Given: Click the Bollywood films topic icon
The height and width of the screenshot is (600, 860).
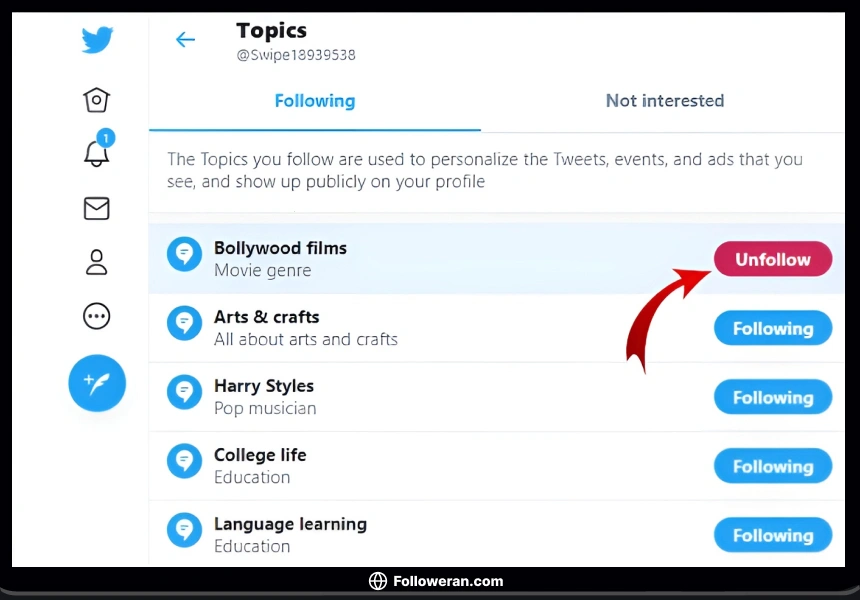Looking at the screenshot, I should coord(184,255).
